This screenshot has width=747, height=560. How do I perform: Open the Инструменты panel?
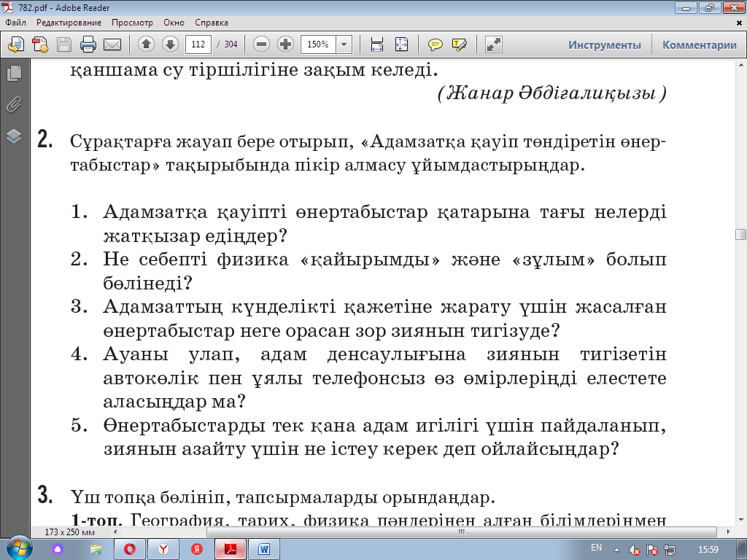pos(605,44)
